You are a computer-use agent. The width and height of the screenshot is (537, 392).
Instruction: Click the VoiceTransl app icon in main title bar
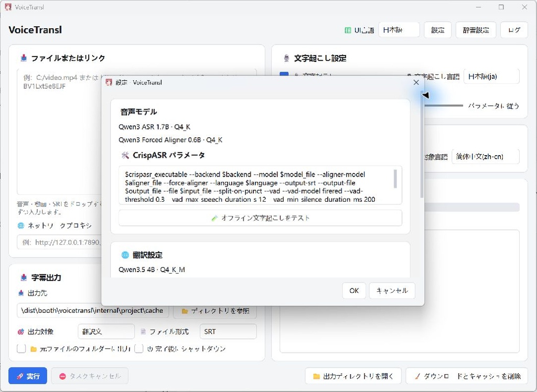tap(8, 7)
